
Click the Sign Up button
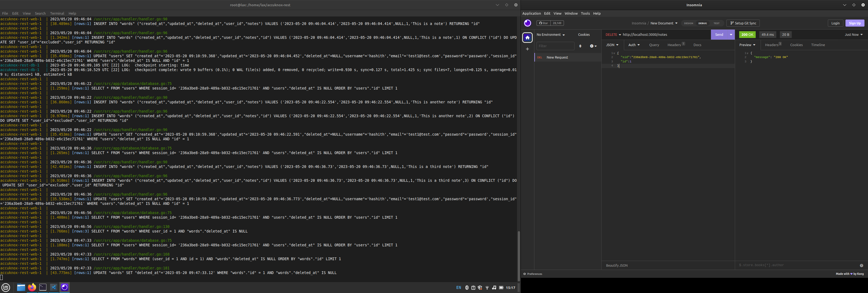tap(854, 23)
